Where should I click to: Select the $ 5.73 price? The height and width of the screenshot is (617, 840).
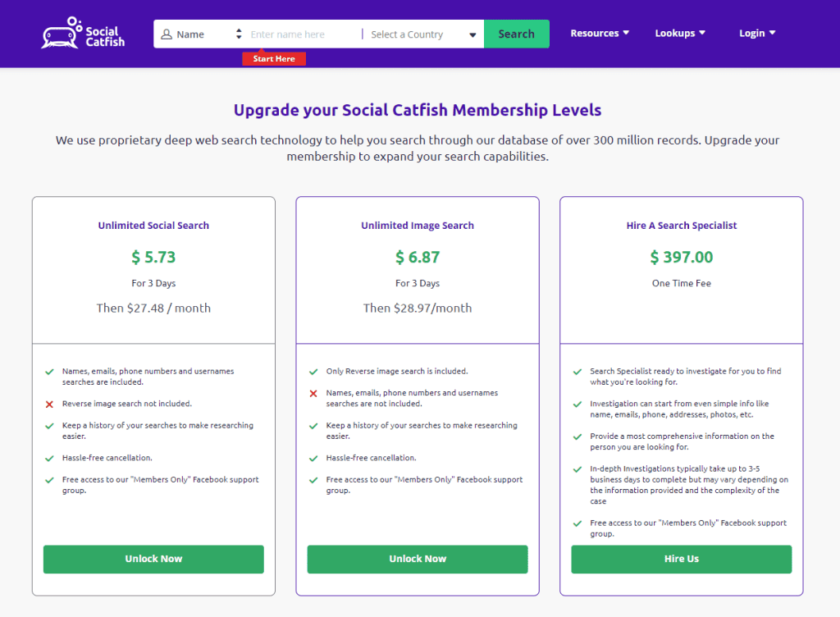tap(153, 257)
